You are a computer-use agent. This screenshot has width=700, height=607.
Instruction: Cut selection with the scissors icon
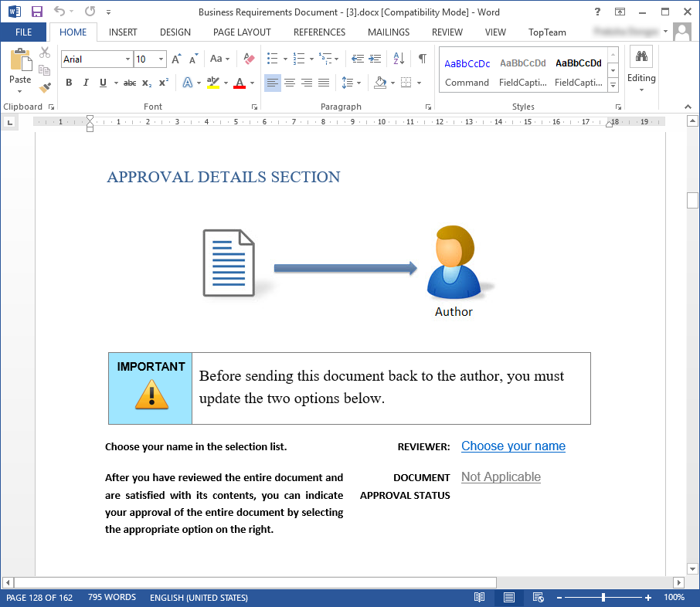45,53
